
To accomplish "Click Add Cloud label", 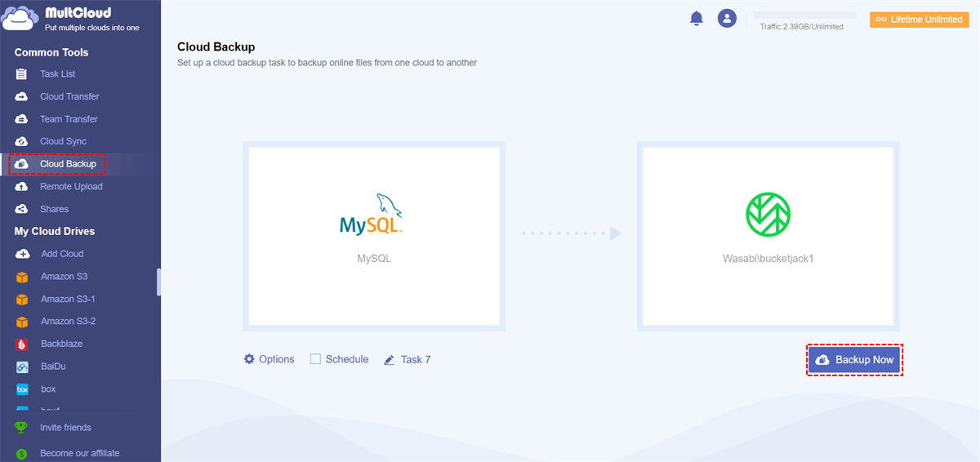I will (x=62, y=254).
